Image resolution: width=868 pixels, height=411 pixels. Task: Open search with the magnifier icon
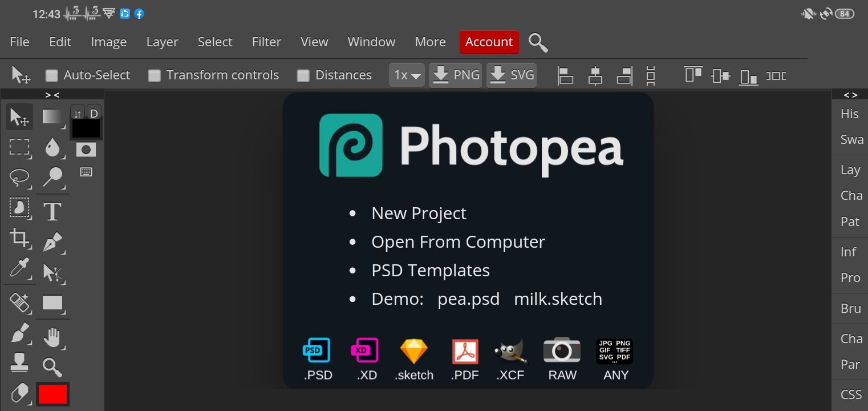coord(537,42)
